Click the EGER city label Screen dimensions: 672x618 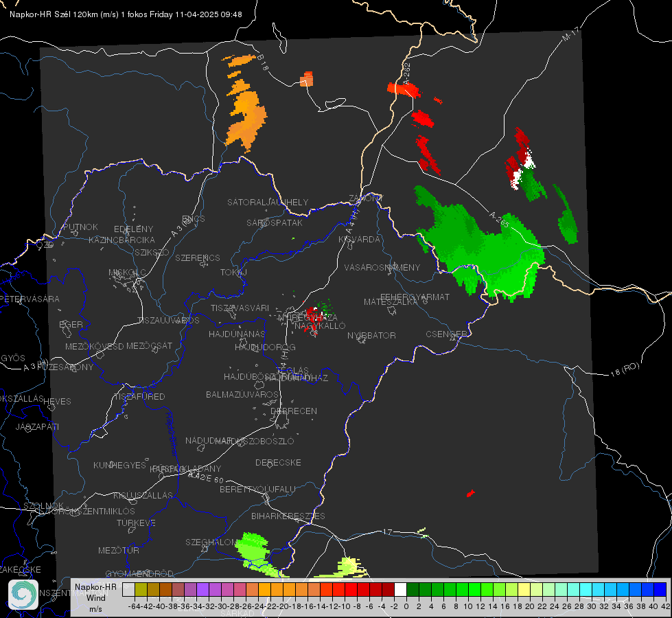(x=71, y=325)
